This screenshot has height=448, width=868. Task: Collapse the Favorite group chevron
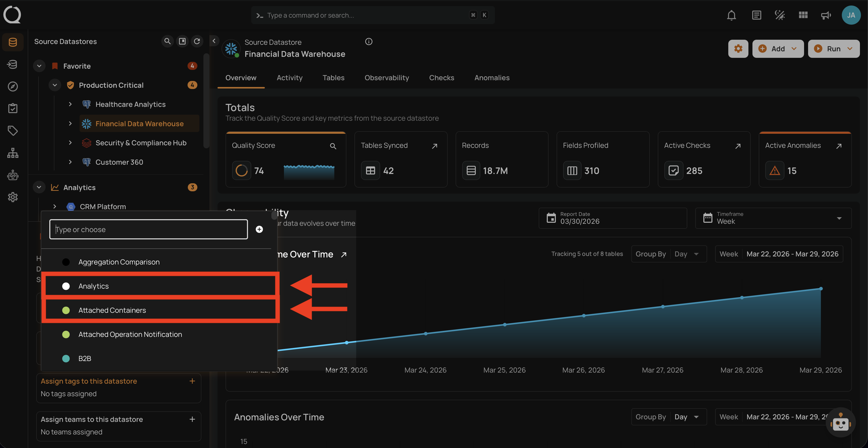[39, 66]
